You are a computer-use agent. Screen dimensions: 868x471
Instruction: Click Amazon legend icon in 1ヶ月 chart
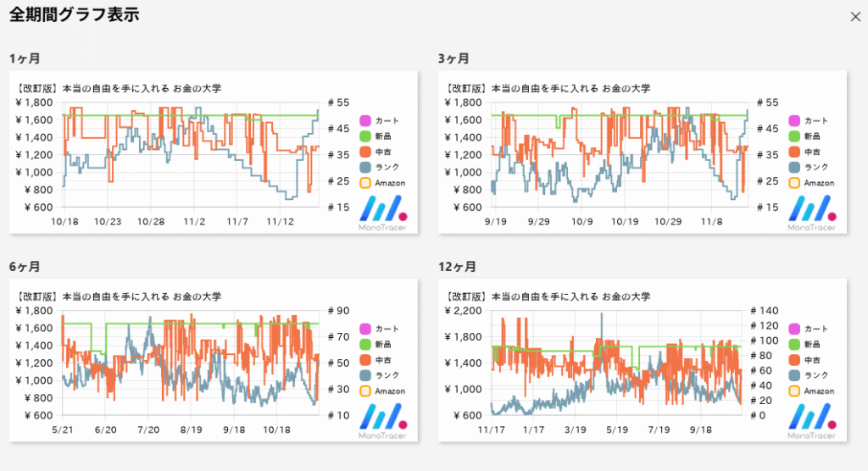tap(365, 183)
